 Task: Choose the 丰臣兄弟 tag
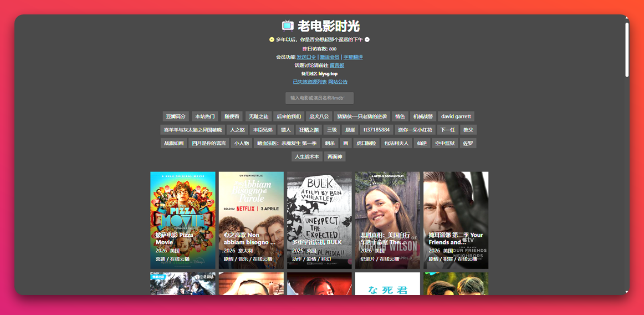(263, 130)
